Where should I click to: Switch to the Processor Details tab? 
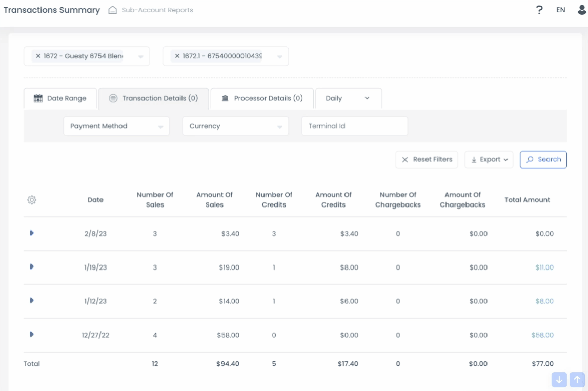coord(262,98)
